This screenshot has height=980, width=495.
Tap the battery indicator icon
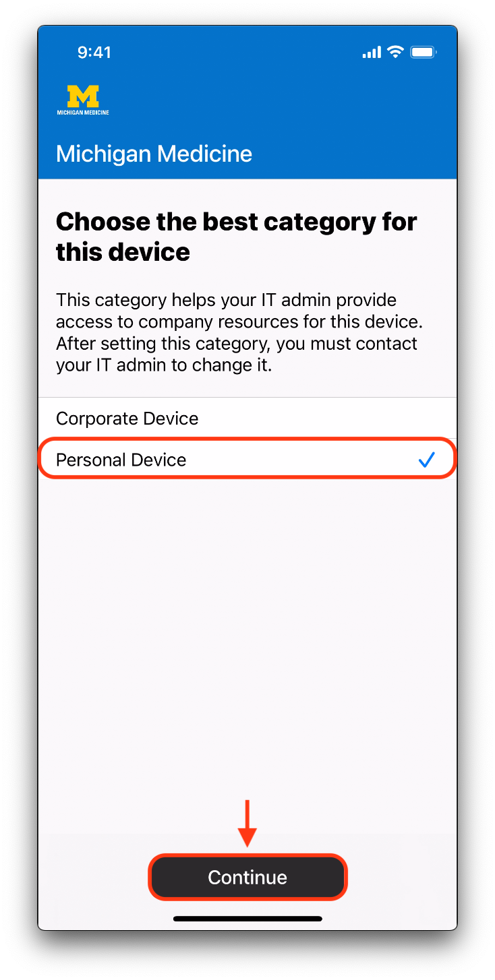(x=424, y=52)
